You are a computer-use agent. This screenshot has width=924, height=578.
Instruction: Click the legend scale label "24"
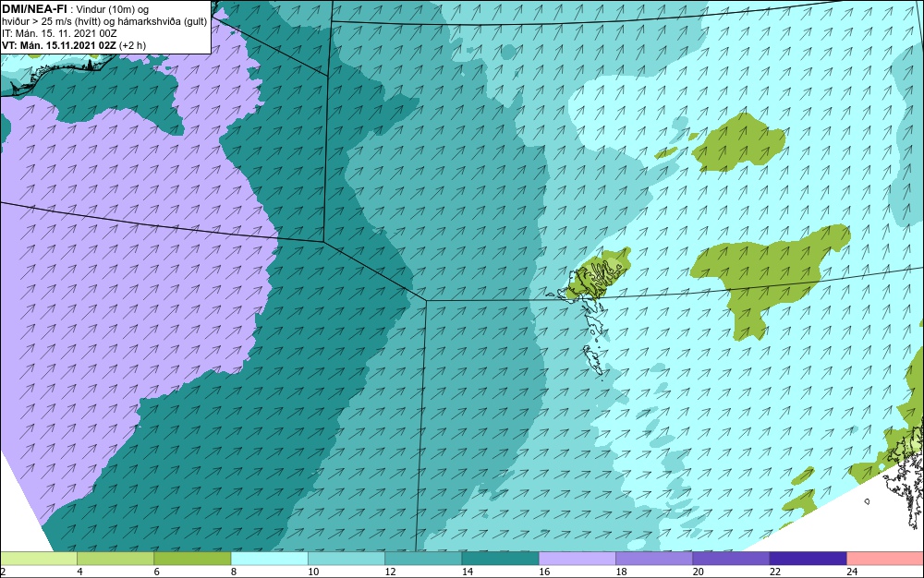tap(852, 572)
